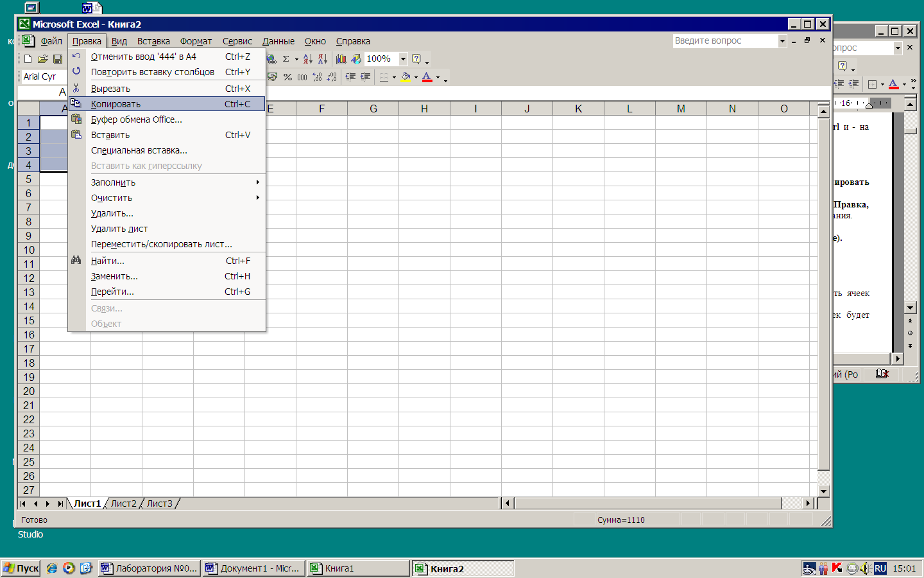Switch to Документ1 Word taskbar button
The width and height of the screenshot is (924, 578).
[x=253, y=568]
